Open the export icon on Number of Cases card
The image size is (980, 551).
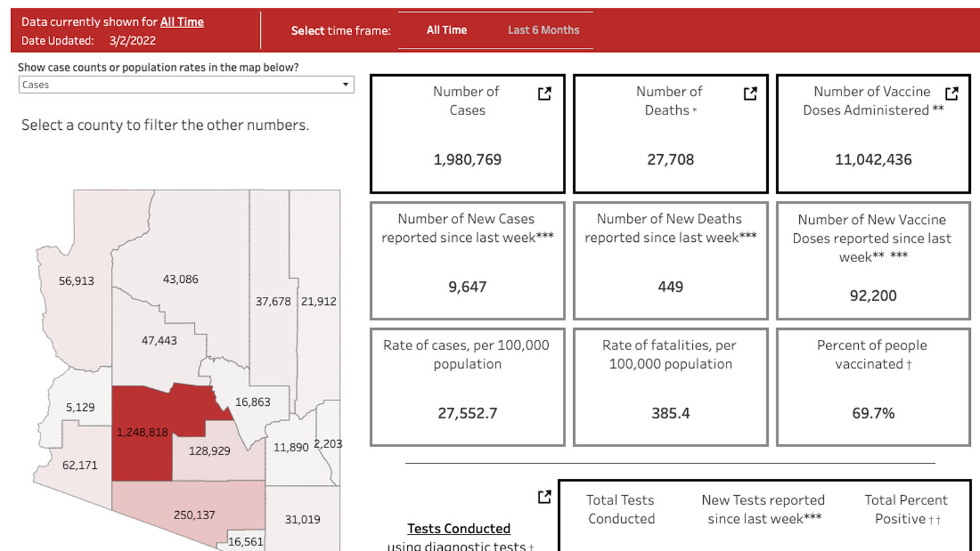(x=544, y=94)
